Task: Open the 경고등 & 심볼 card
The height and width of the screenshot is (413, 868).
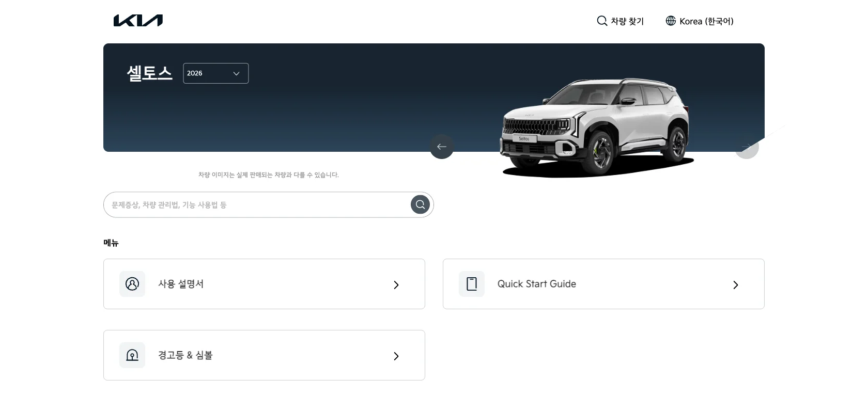Action: (x=264, y=355)
